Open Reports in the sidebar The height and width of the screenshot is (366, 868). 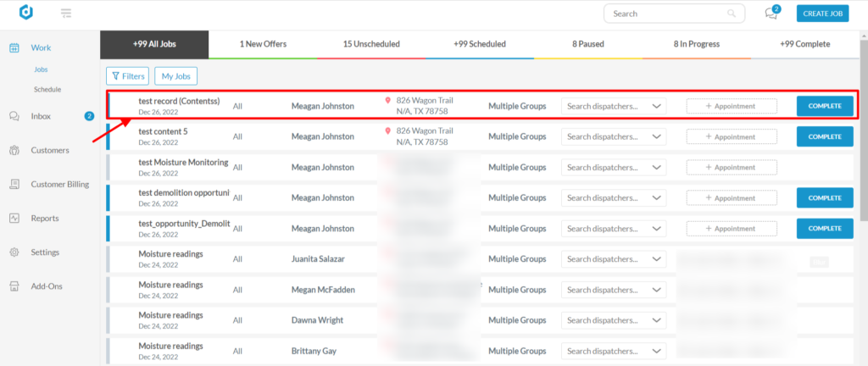(14, 218)
